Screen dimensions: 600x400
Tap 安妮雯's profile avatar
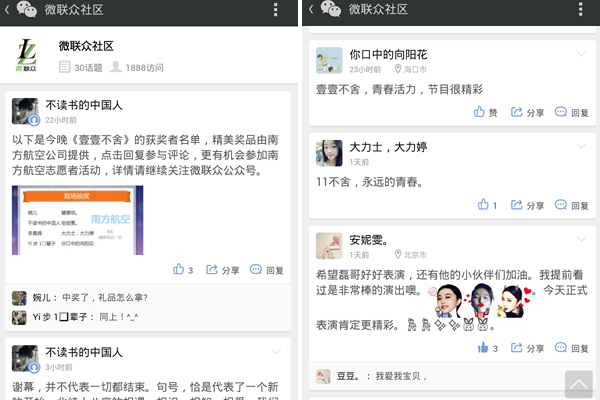(x=329, y=245)
